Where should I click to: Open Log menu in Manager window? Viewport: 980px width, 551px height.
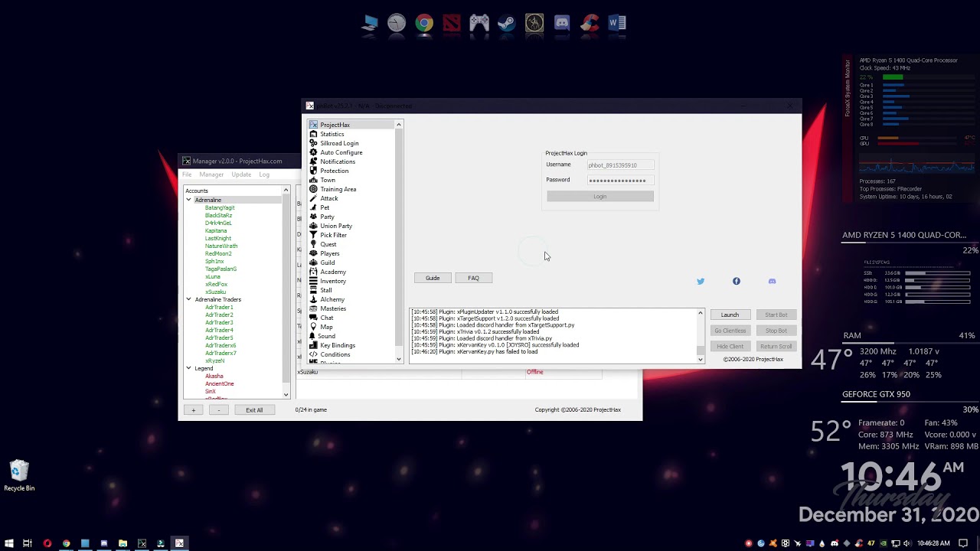coord(264,174)
